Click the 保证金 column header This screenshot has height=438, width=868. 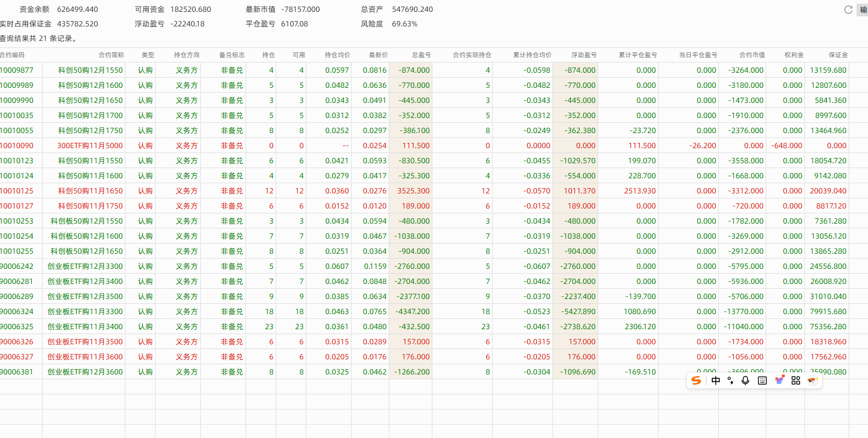(x=838, y=55)
